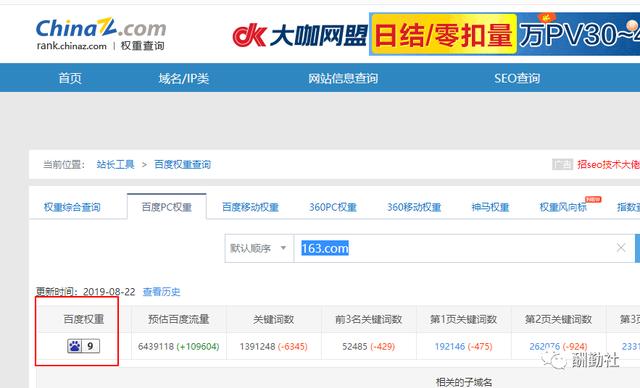Click the keyword count value 1391248
640x388 pixels.
[258, 346]
